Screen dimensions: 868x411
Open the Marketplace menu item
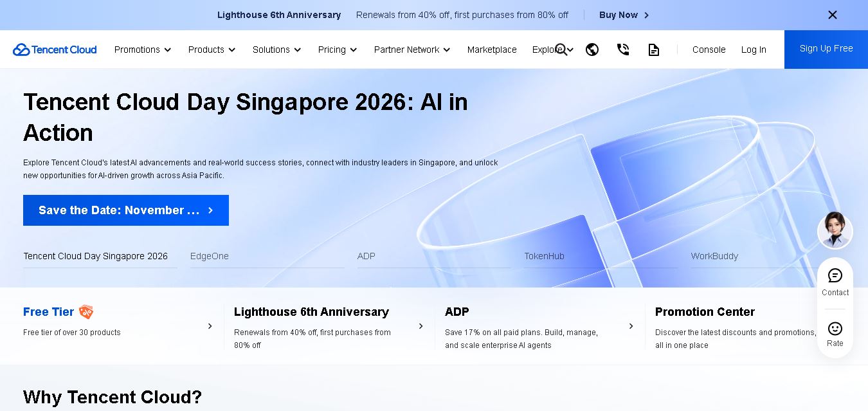click(x=492, y=50)
